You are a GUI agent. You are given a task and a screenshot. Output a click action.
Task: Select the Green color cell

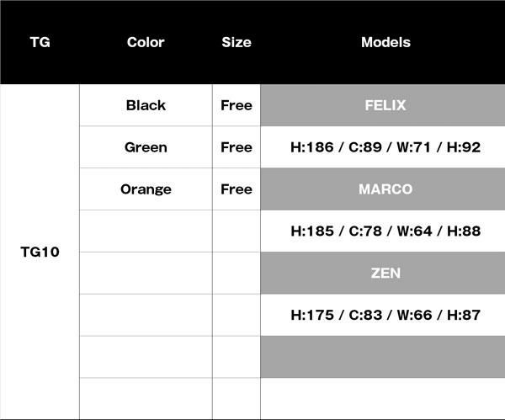point(146,147)
